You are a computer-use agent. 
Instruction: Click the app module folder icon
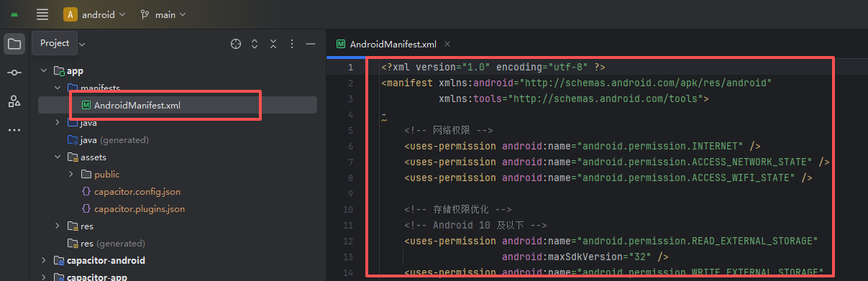click(59, 71)
